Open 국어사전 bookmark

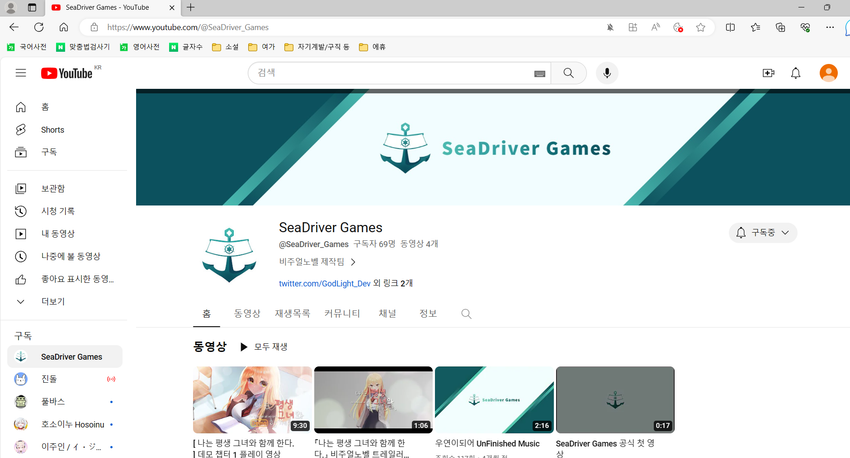[27, 47]
